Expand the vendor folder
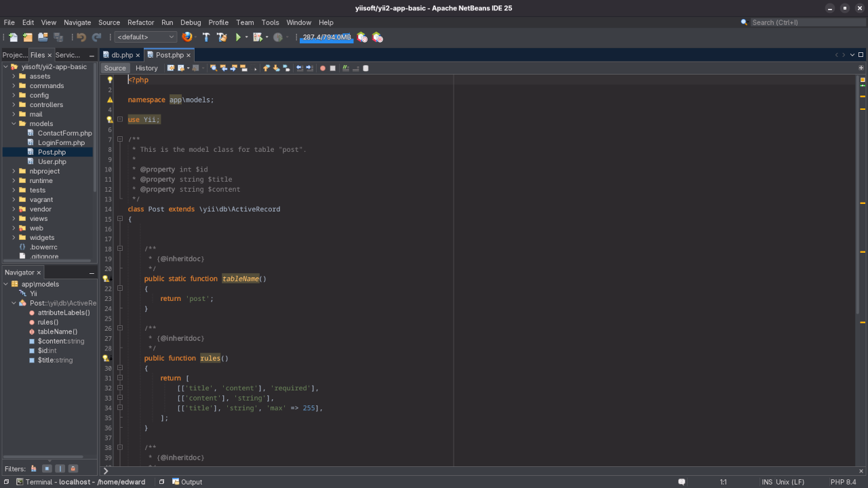 14,209
